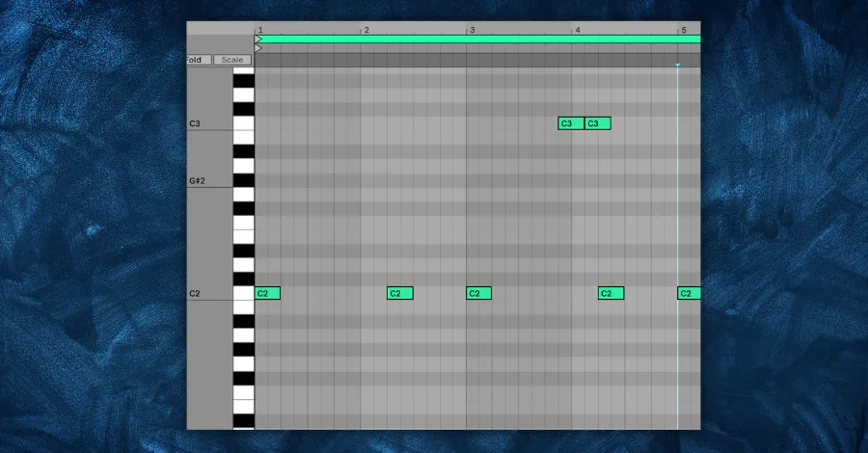Viewport: 868px width, 453px height.
Task: Click bar 1 on the ruler
Action: (259, 30)
